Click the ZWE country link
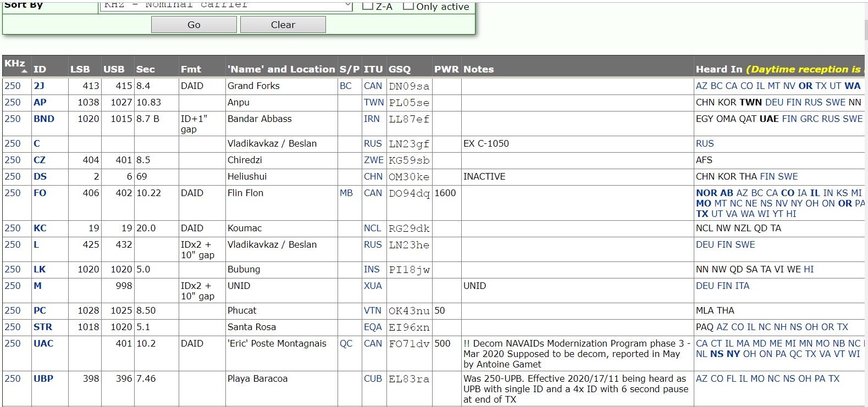 point(374,160)
